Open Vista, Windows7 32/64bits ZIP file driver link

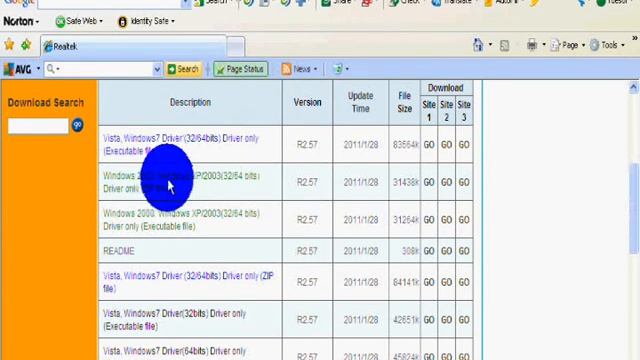tap(188, 282)
